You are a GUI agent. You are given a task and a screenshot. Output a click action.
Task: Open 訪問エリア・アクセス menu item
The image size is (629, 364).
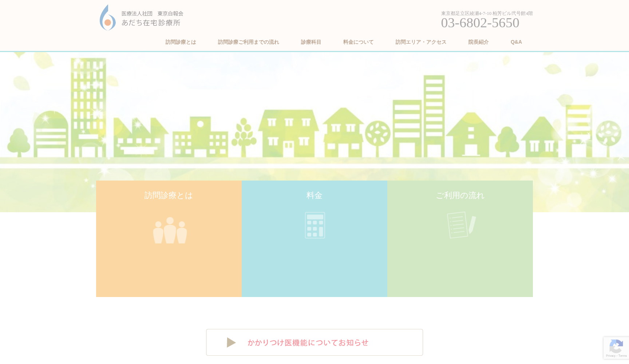click(421, 42)
